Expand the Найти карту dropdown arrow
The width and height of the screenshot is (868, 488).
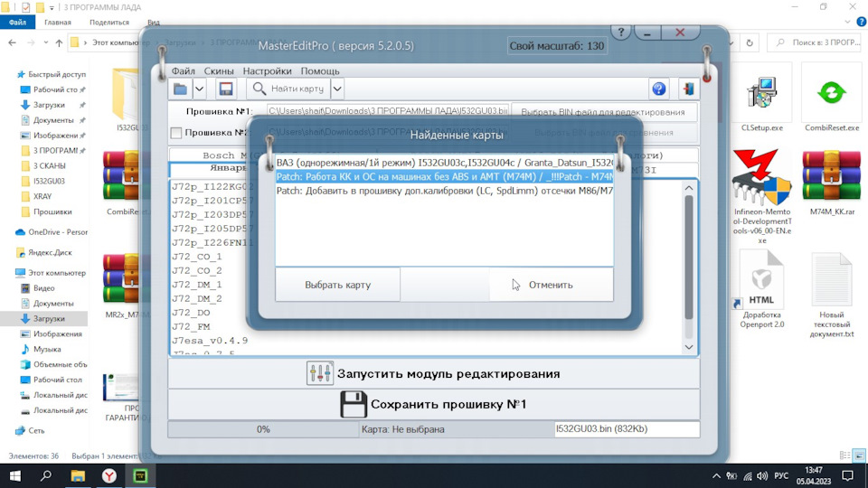(x=337, y=89)
